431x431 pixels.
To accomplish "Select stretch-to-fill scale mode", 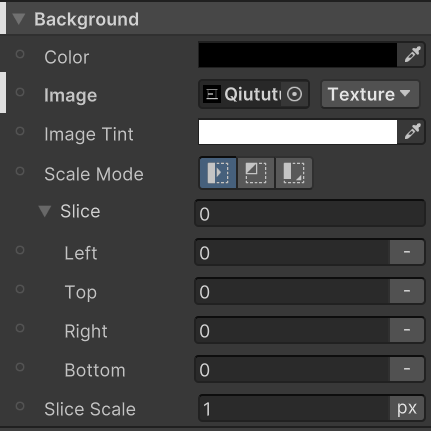I will (x=218, y=173).
